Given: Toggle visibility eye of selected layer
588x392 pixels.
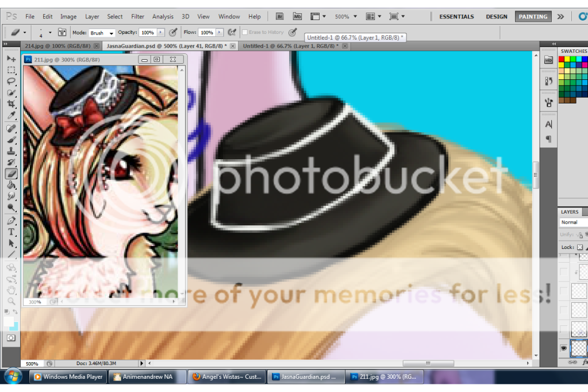Looking at the screenshot, I should point(564,348).
